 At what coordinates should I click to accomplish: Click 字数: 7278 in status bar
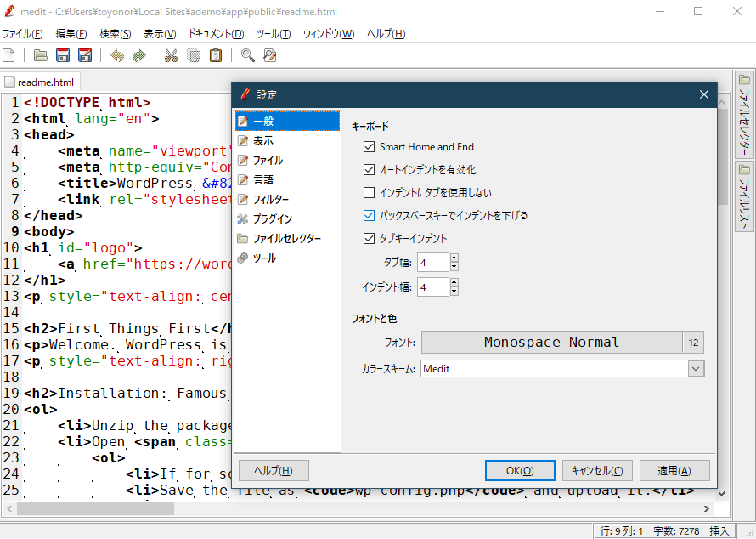pos(676,530)
